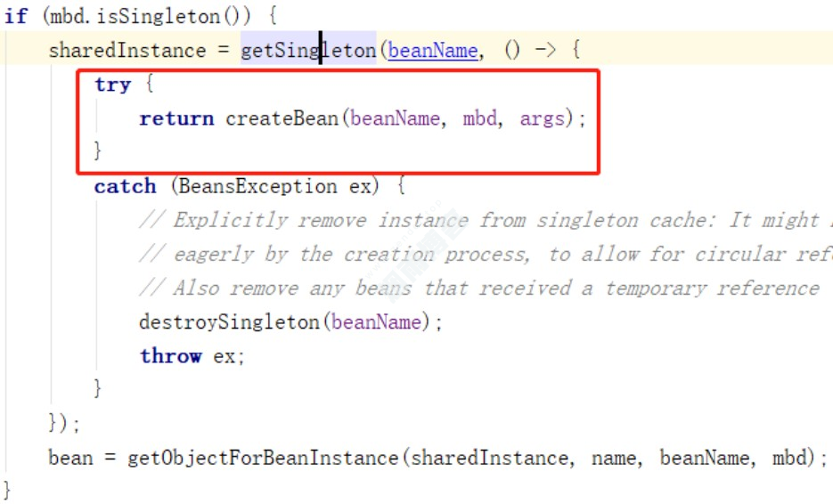Click the getObjectForBeanInstance method call
833x504 pixels.
click(264, 458)
